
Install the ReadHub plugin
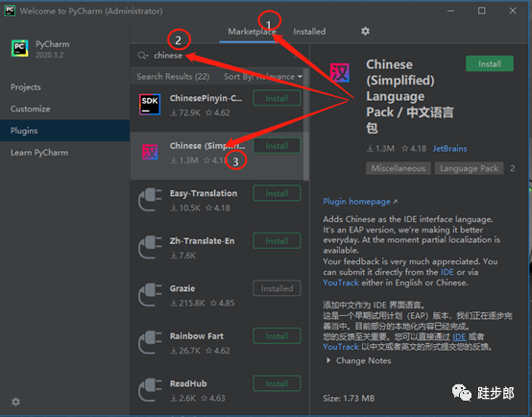277,383
